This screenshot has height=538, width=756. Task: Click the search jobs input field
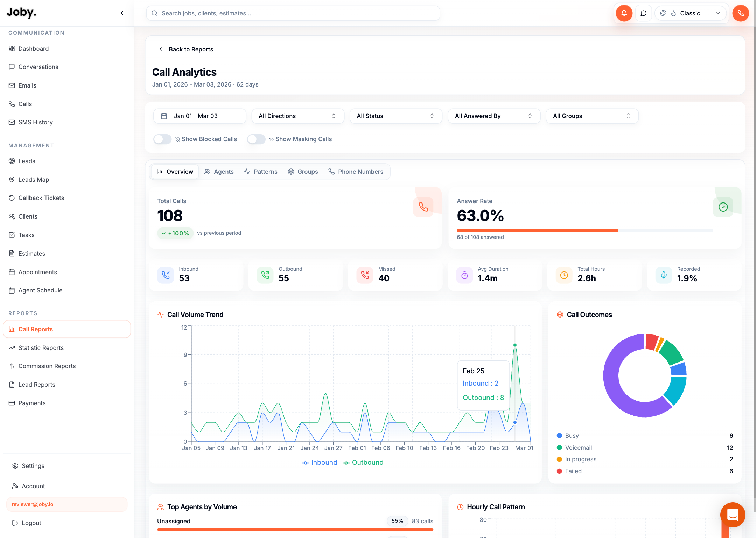[293, 13]
